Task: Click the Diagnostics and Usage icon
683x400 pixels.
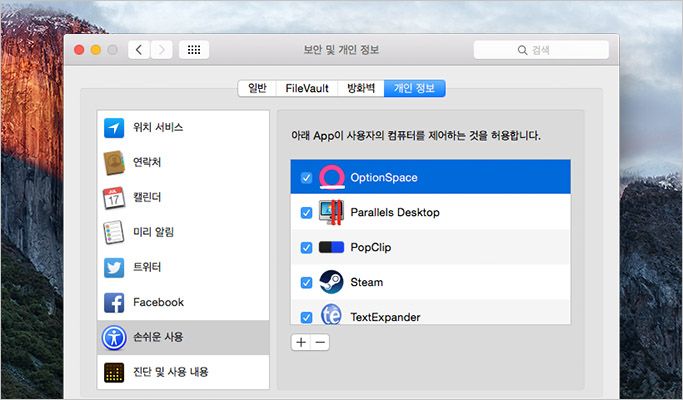Action: coord(114,373)
